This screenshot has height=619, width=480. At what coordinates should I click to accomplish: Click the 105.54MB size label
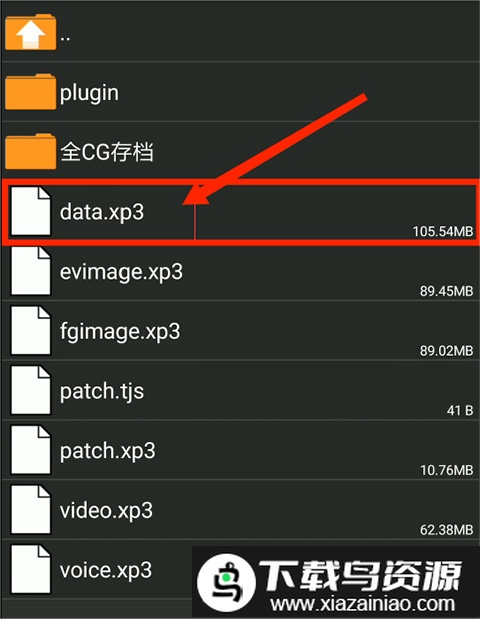[443, 231]
